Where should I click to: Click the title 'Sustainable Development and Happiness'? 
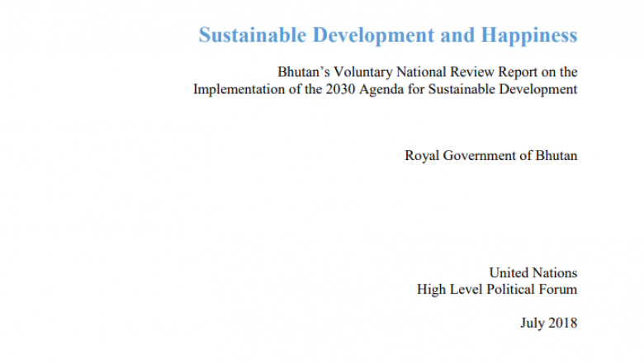coord(388,35)
